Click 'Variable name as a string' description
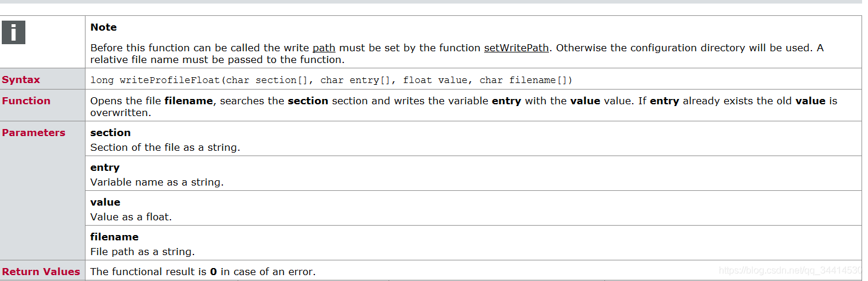 [x=157, y=182]
